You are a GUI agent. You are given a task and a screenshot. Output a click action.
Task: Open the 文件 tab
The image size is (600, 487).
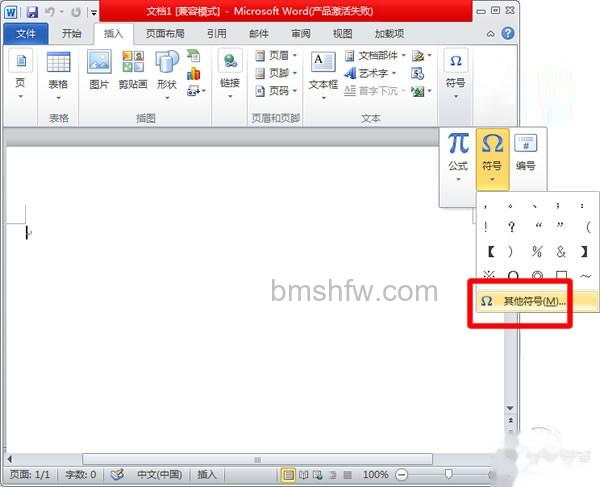point(25,34)
